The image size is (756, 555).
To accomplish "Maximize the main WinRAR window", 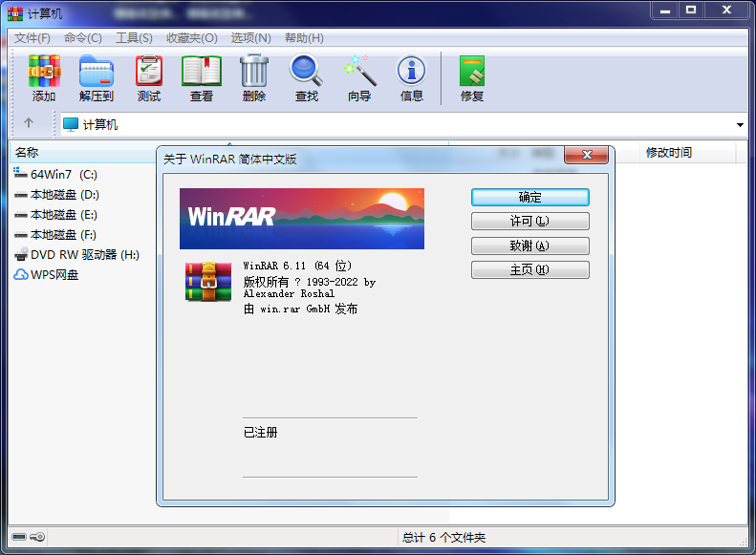I will coord(691,10).
